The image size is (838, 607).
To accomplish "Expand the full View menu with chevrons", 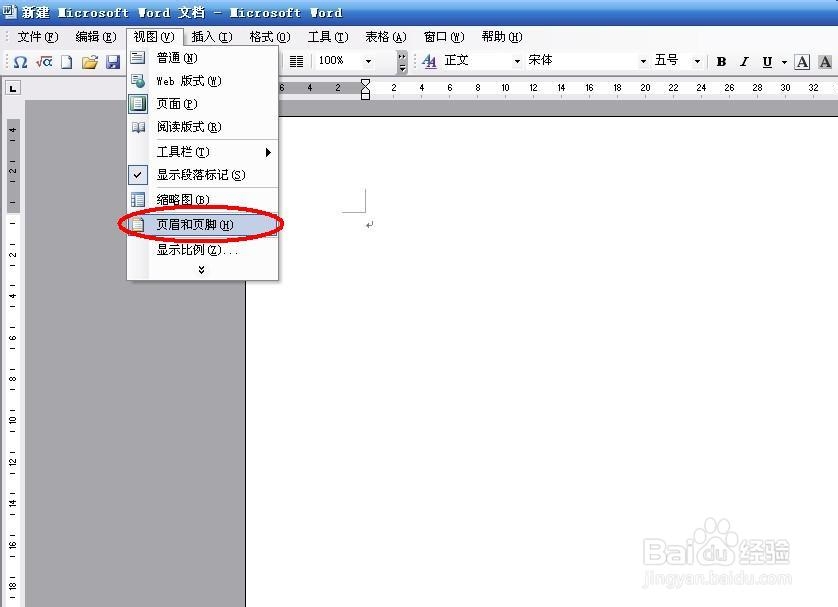I will (201, 270).
